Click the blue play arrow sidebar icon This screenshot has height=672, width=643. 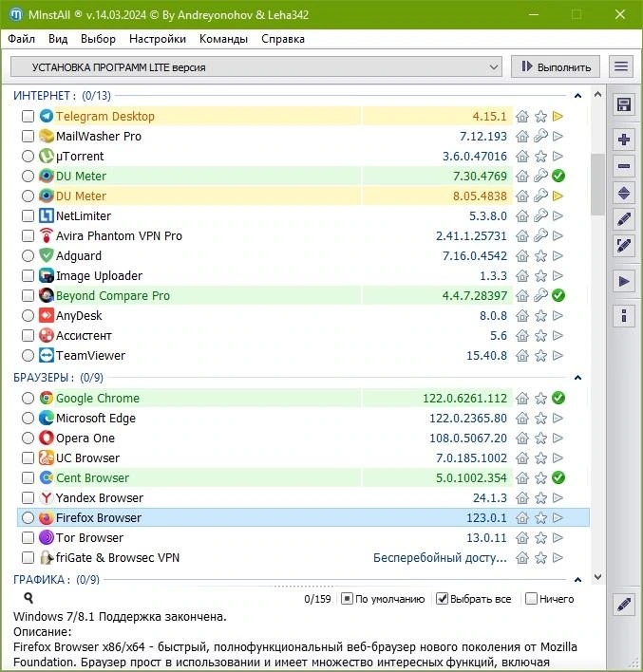click(624, 282)
